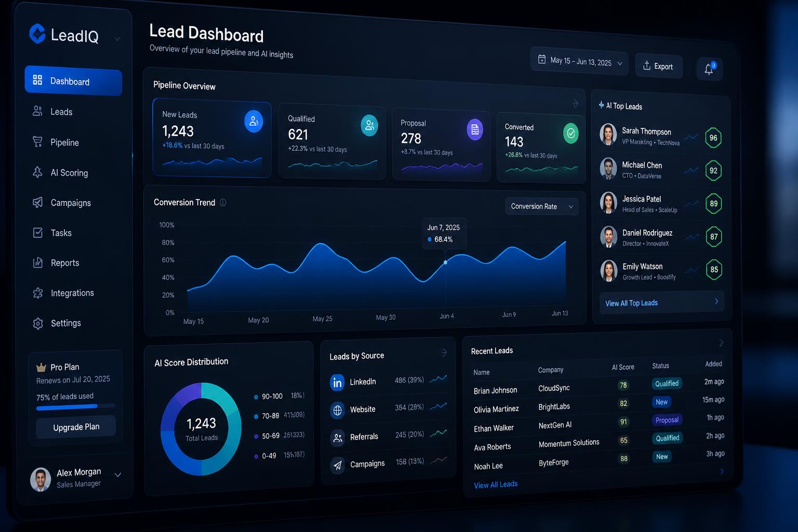Viewport: 798px width, 532px height.
Task: Click Noah Lee's AI score 88
Action: pyautogui.click(x=624, y=459)
